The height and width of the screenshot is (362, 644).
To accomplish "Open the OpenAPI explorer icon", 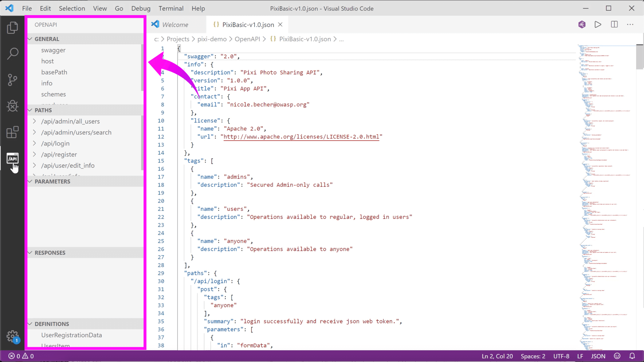I will pos(12,159).
